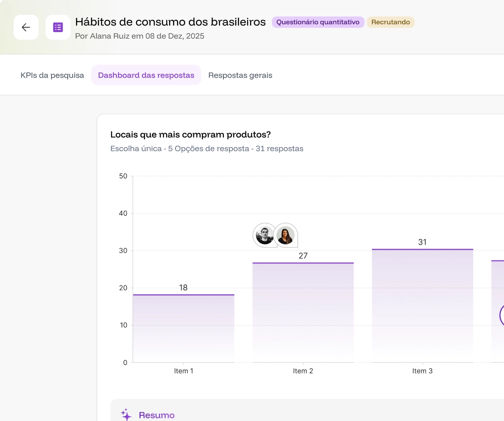Click the Recrutando status badge
Screen dimensions: 504x421
391,22
